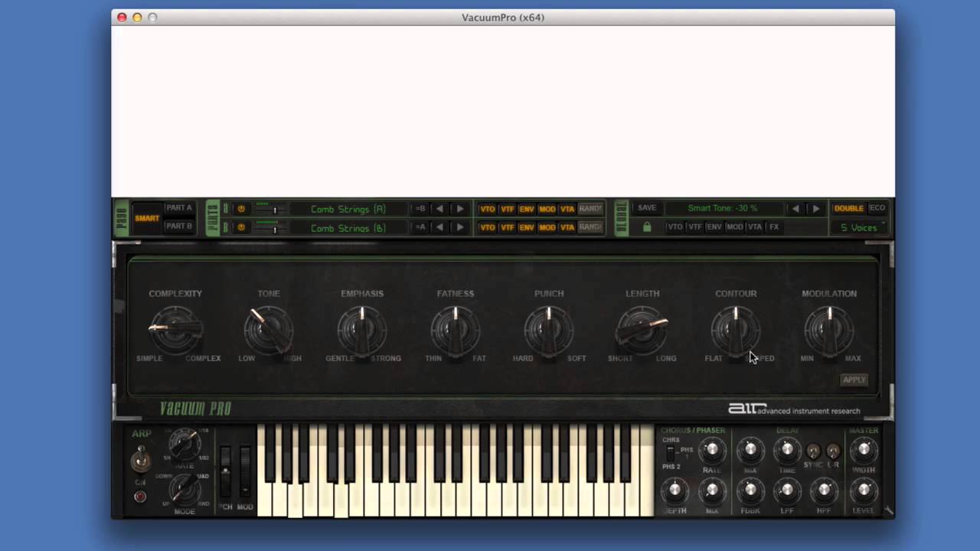Load next preset for Comb Strings (B)
This screenshot has width=980, height=551.
pyautogui.click(x=460, y=227)
